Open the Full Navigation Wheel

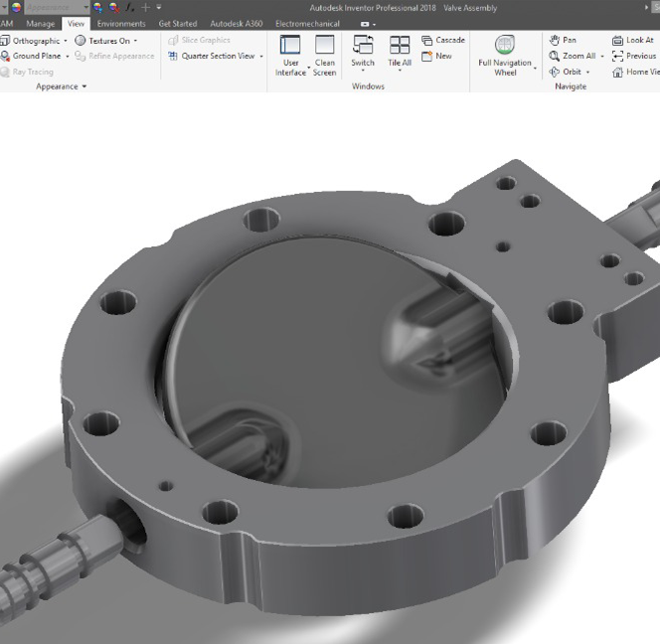[505, 46]
